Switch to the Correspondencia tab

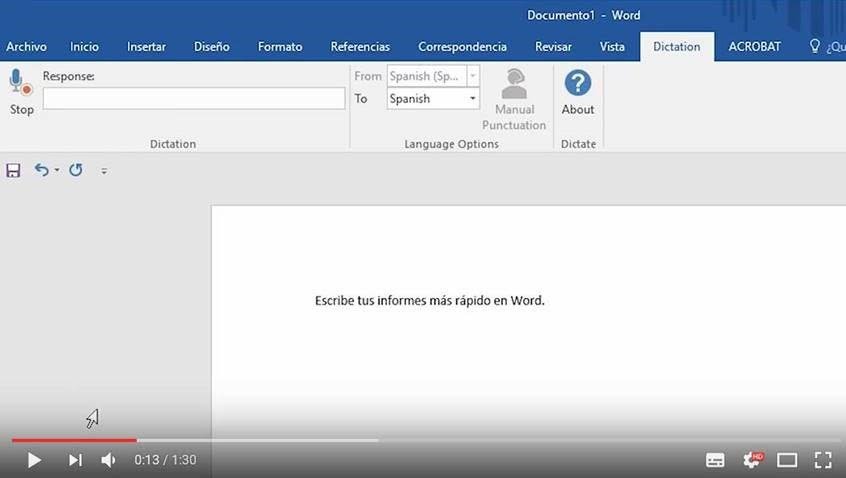click(462, 47)
